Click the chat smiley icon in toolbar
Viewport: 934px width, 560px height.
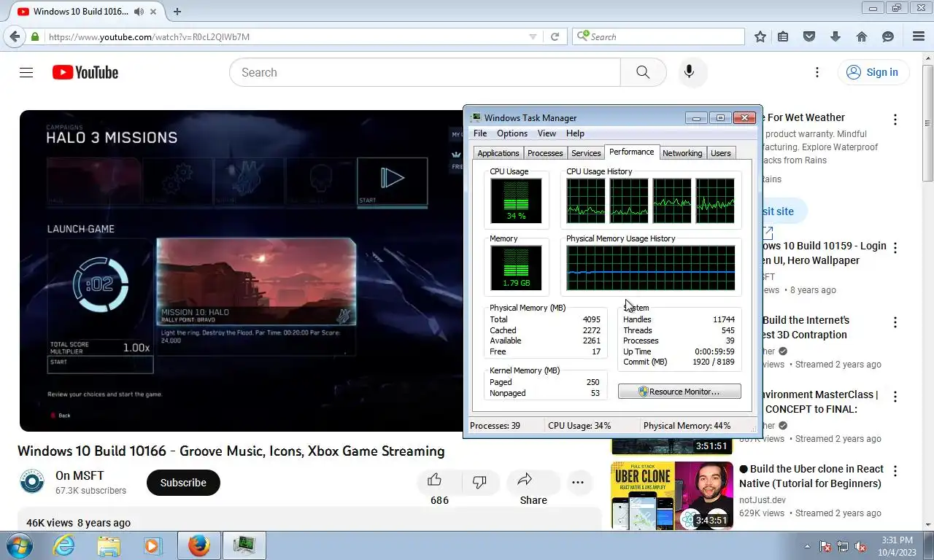tap(888, 36)
